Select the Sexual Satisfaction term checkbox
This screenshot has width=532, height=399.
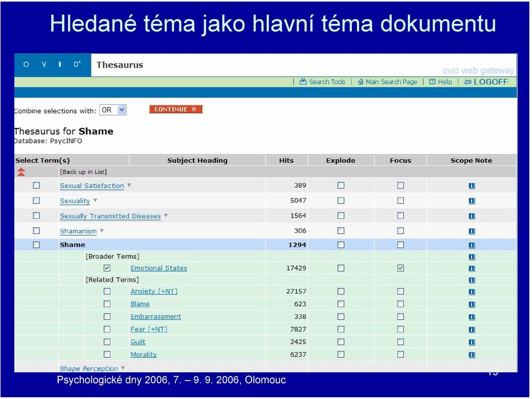coord(37,185)
